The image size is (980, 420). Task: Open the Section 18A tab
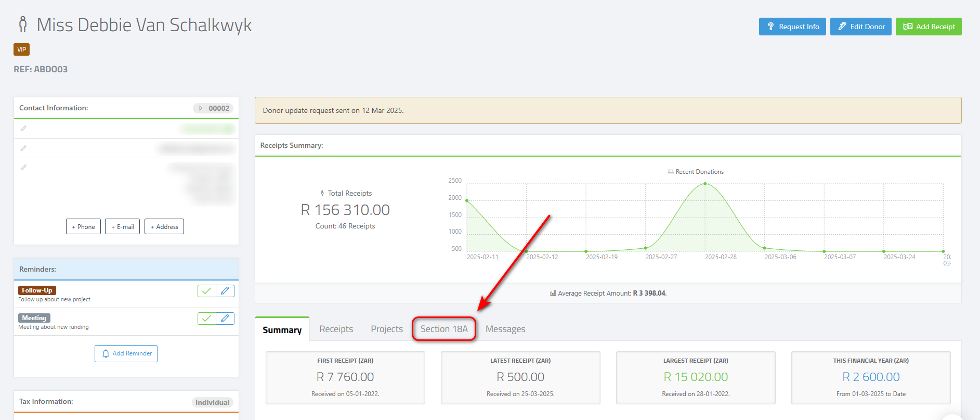(x=444, y=329)
